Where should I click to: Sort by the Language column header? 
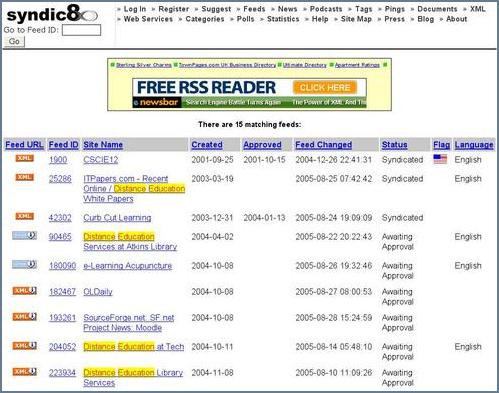[x=474, y=145]
